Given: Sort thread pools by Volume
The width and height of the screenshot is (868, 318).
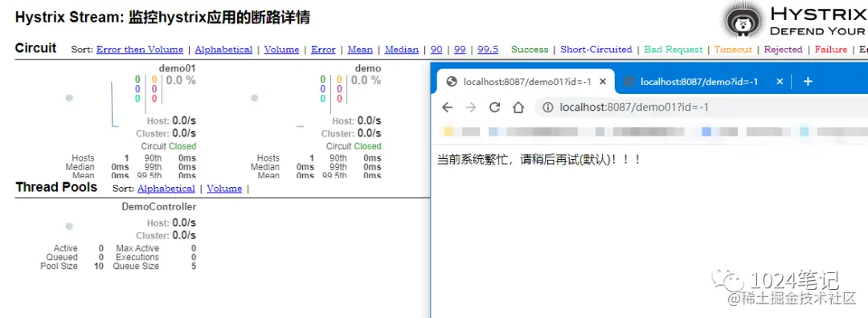Looking at the screenshot, I should (x=224, y=189).
